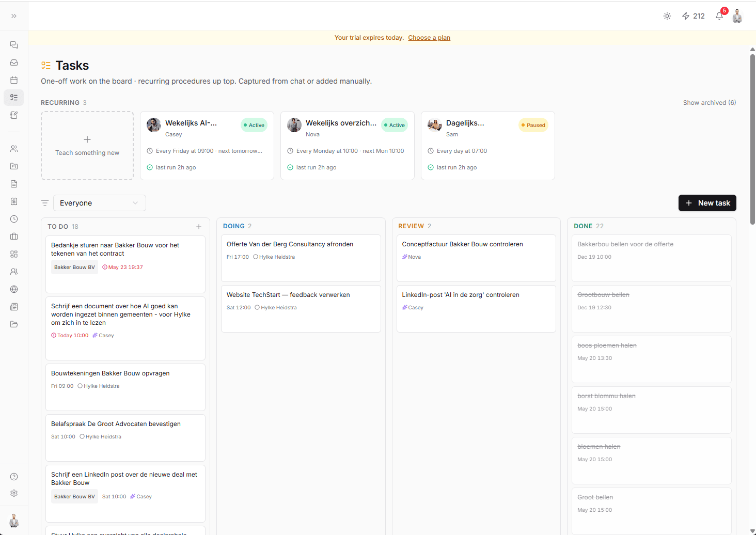Open Schrijf een document over AI task
Image resolution: width=756 pixels, height=535 pixels.
tap(125, 328)
